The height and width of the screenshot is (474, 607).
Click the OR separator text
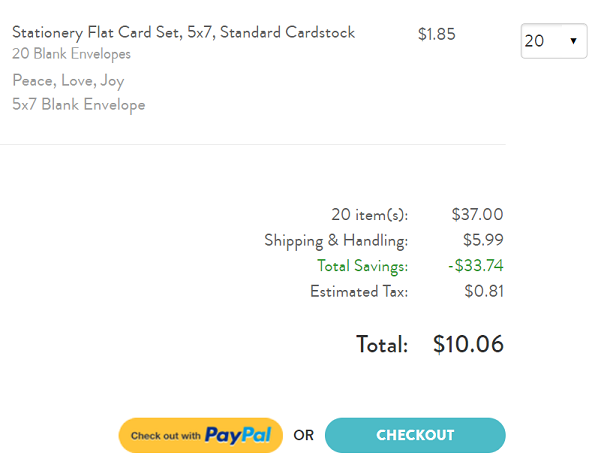pyautogui.click(x=304, y=435)
